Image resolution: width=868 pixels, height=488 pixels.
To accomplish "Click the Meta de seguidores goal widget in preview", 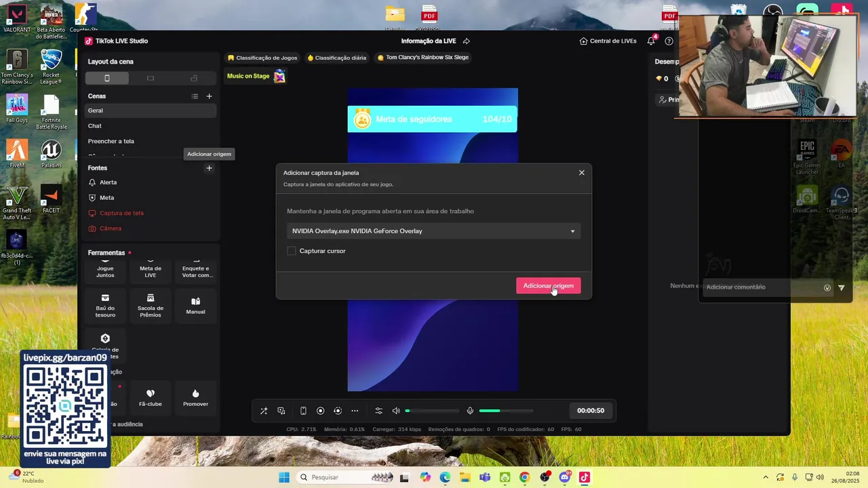I will pyautogui.click(x=432, y=119).
